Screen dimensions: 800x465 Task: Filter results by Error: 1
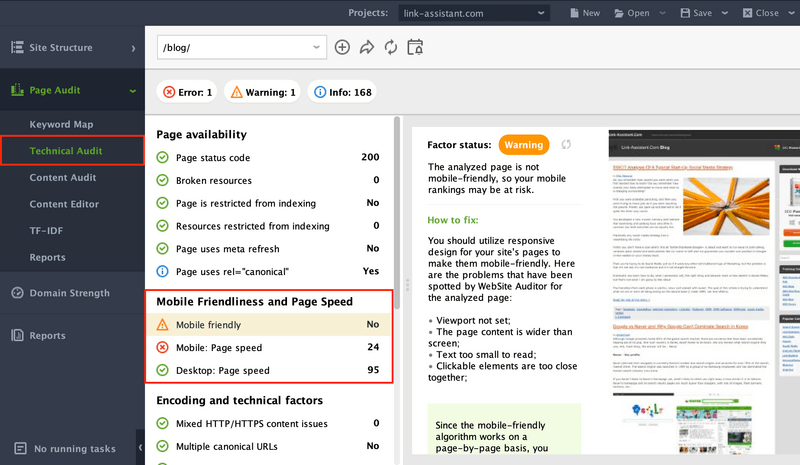(x=186, y=93)
